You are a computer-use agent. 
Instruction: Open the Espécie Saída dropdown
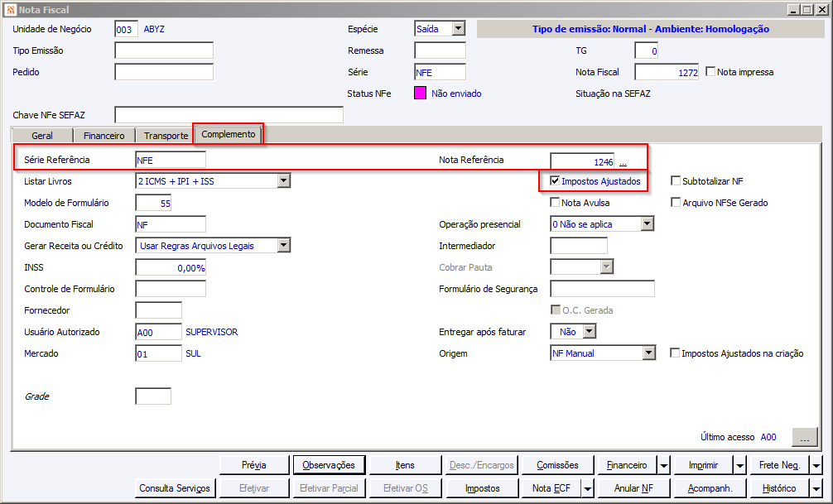pos(459,29)
